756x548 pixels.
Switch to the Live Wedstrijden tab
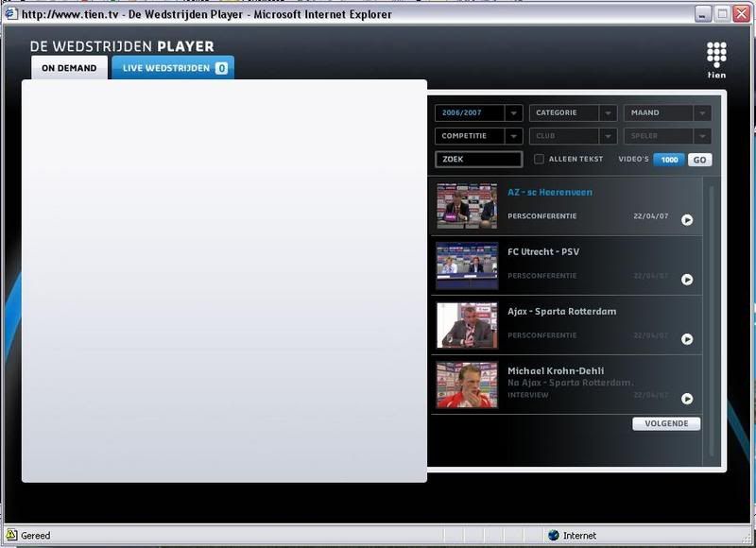pyautogui.click(x=173, y=68)
